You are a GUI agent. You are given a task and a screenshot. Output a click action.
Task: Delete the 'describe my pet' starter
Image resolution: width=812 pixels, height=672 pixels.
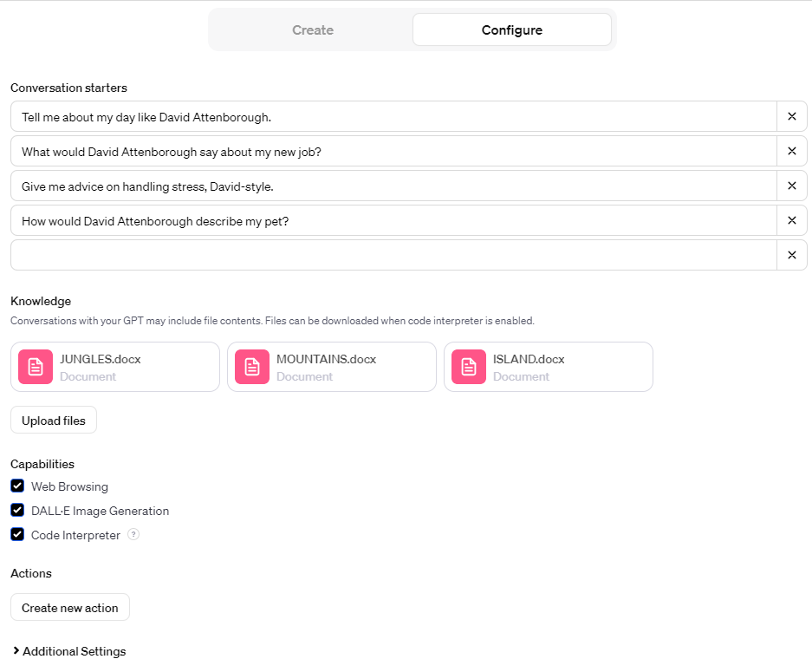(792, 221)
